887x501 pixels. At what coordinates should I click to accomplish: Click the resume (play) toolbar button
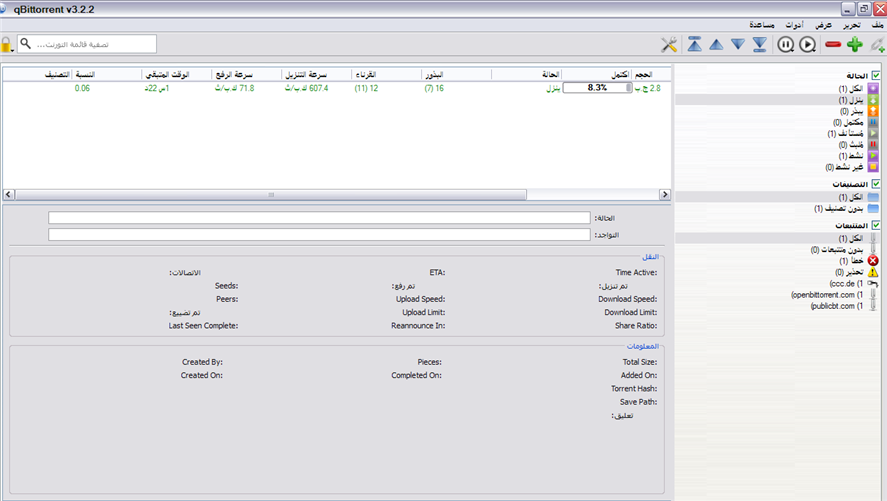807,45
